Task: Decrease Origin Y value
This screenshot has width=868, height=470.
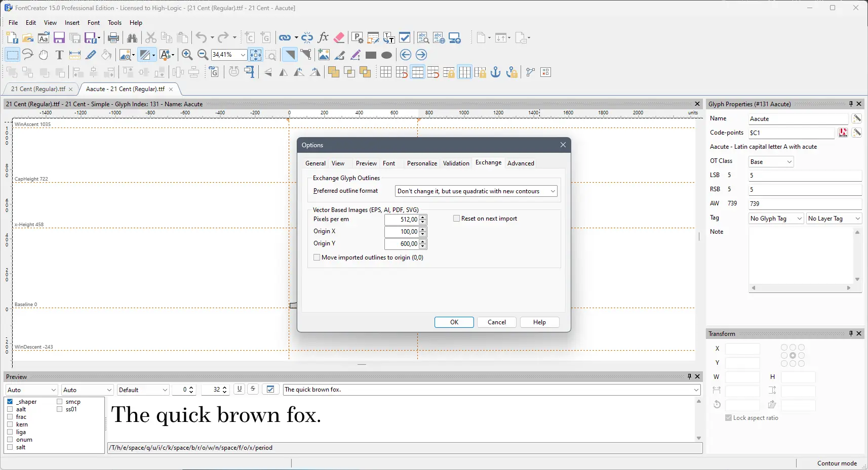Action: pyautogui.click(x=423, y=246)
